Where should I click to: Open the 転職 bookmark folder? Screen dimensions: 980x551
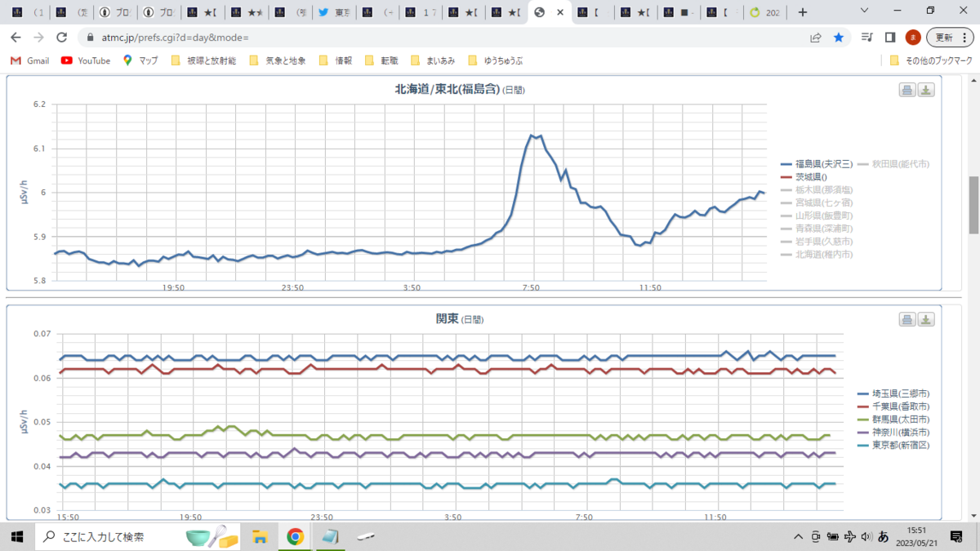(x=381, y=60)
